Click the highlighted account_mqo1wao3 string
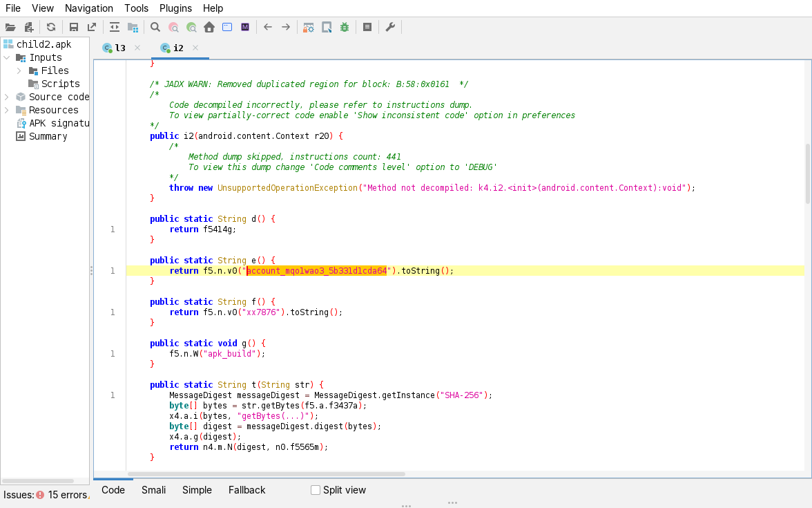This screenshot has width=812, height=508. coord(316,271)
